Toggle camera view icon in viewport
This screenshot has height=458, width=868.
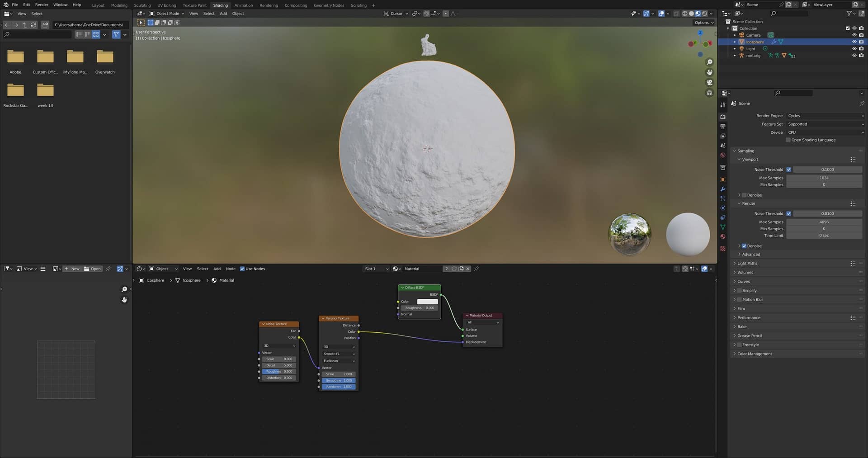(709, 83)
